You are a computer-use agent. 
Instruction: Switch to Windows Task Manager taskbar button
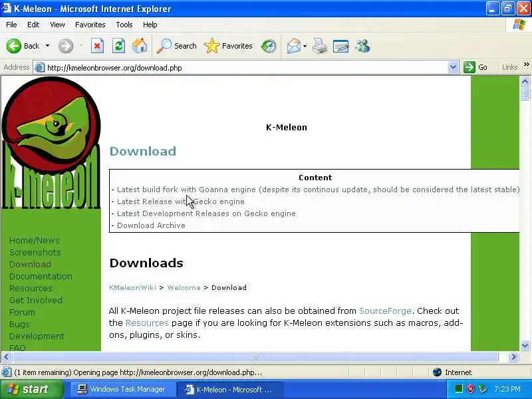(122, 389)
